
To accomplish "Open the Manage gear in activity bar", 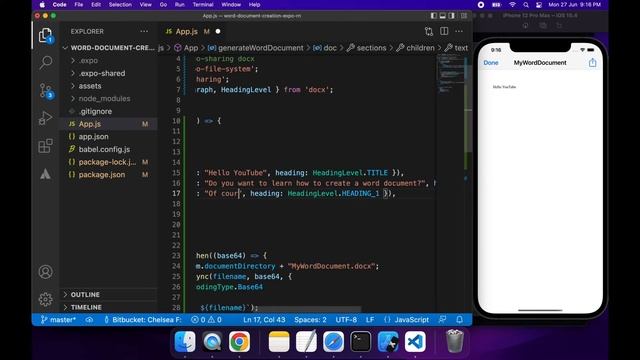I will coord(45,299).
